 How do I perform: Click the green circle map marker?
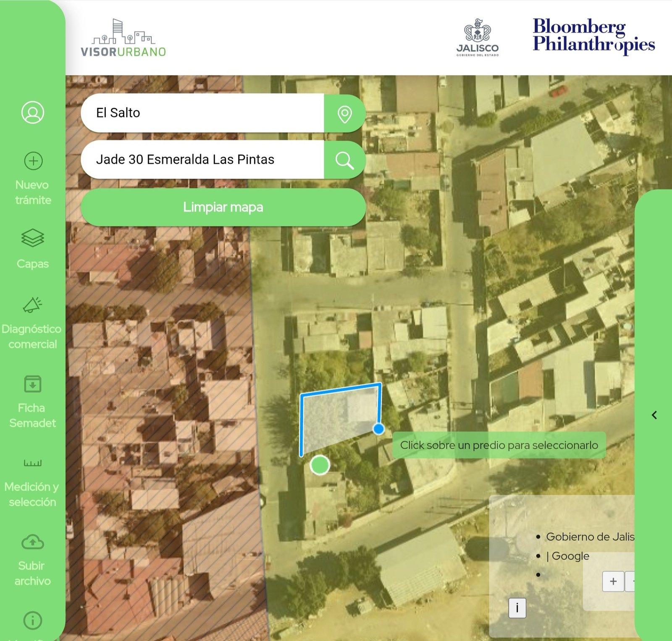[320, 465]
